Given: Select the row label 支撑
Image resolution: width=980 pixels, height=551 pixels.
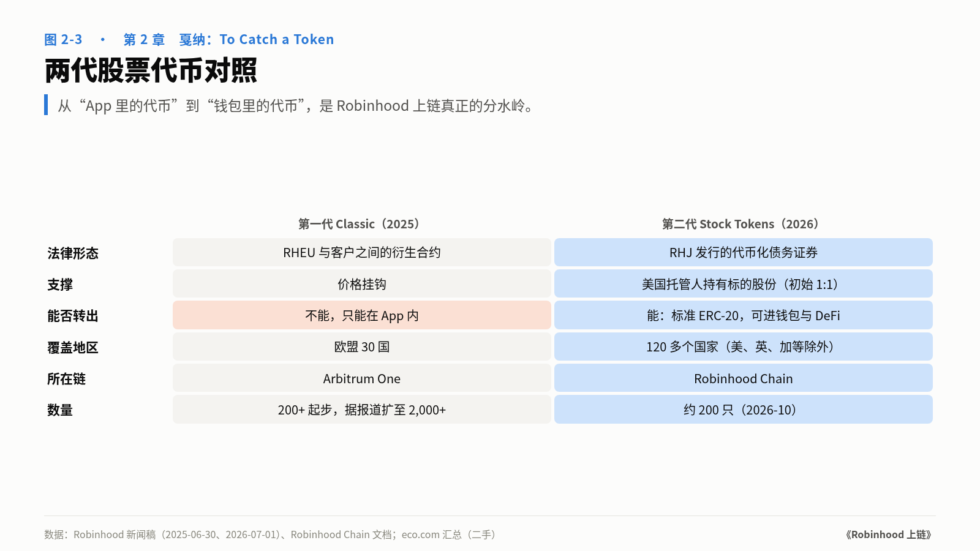Looking at the screenshot, I should [x=60, y=285].
